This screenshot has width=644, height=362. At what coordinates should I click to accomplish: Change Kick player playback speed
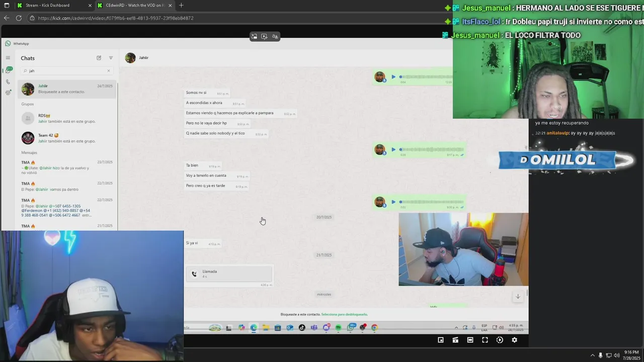coord(500,340)
